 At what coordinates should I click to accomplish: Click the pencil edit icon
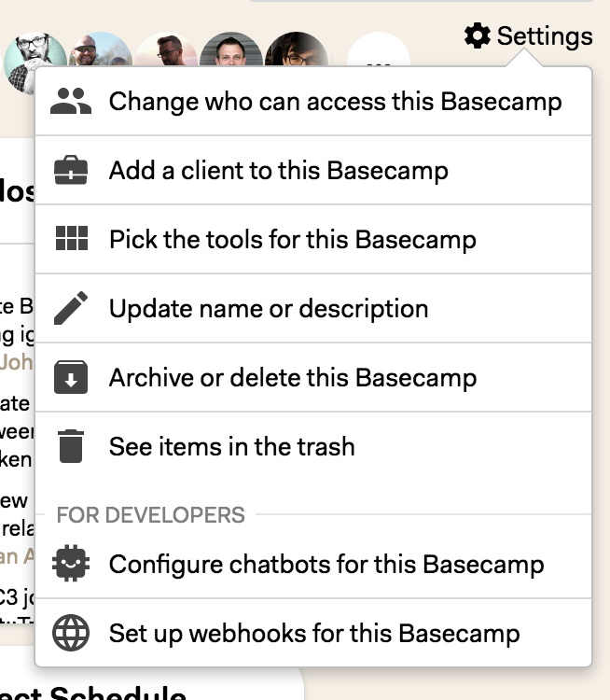pos(71,308)
